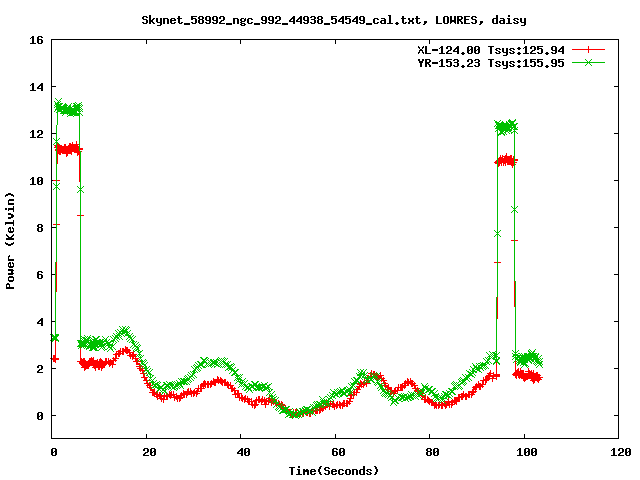Viewport: 640px width, 480px height.
Task: Click the plot title Skynet_58992_ngc_992 cal.txt
Action: click(x=334, y=20)
